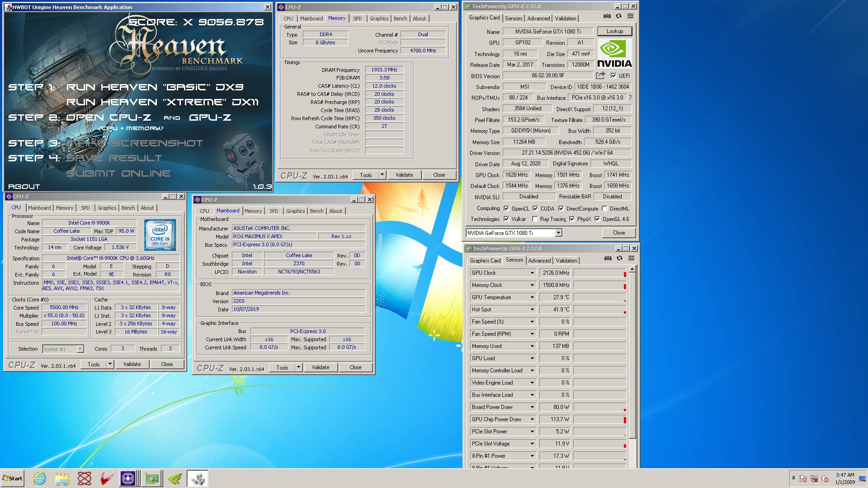The width and height of the screenshot is (868, 488).
Task: Click the muted speaker tray icon
Action: pos(825,479)
